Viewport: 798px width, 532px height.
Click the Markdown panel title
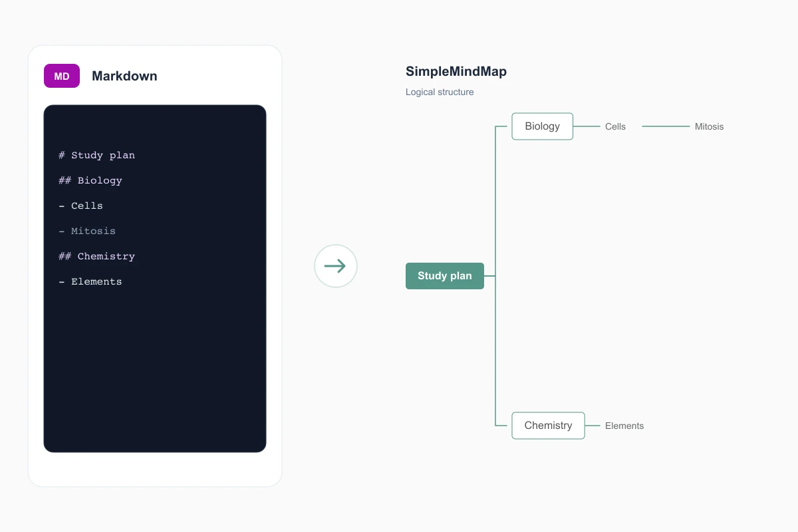tap(124, 76)
